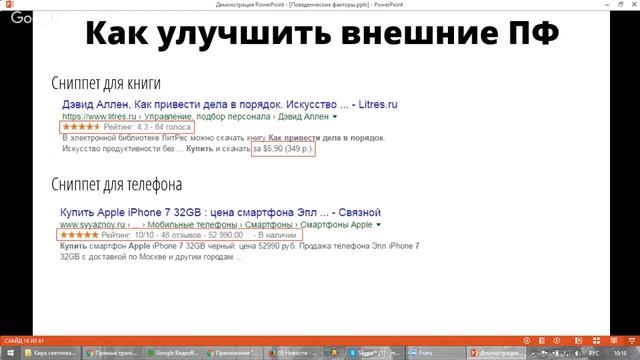Viewport: 640px width, 360px height.
Task: Open the reading view menu icon
Action: [x=542, y=340]
